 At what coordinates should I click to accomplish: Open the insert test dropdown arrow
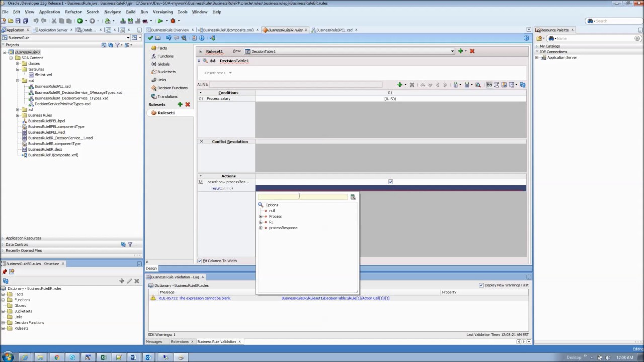click(230, 73)
